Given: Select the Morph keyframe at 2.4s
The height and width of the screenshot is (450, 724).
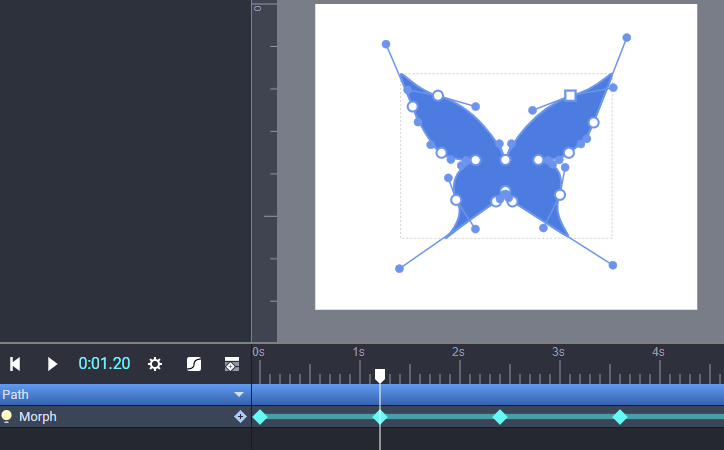Looking at the screenshot, I should [x=500, y=417].
